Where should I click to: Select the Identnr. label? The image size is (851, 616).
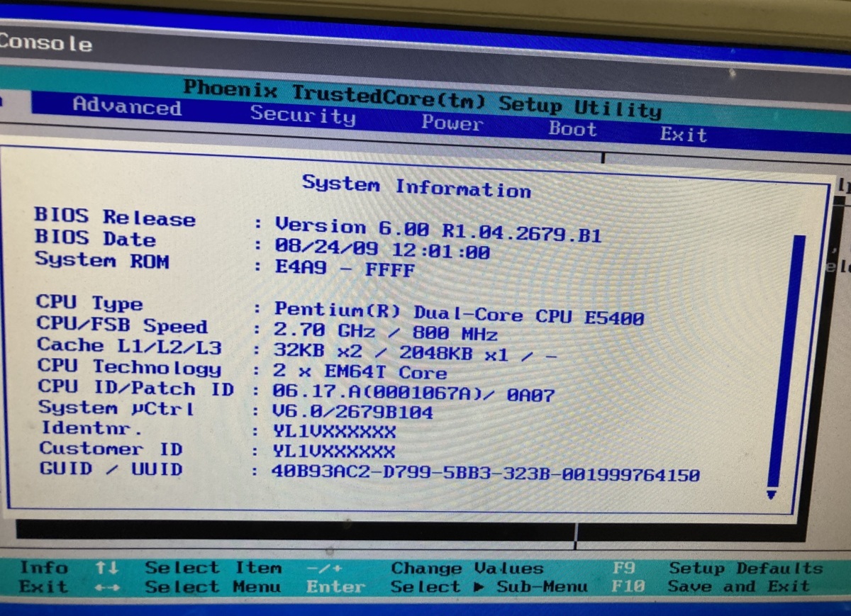point(91,428)
